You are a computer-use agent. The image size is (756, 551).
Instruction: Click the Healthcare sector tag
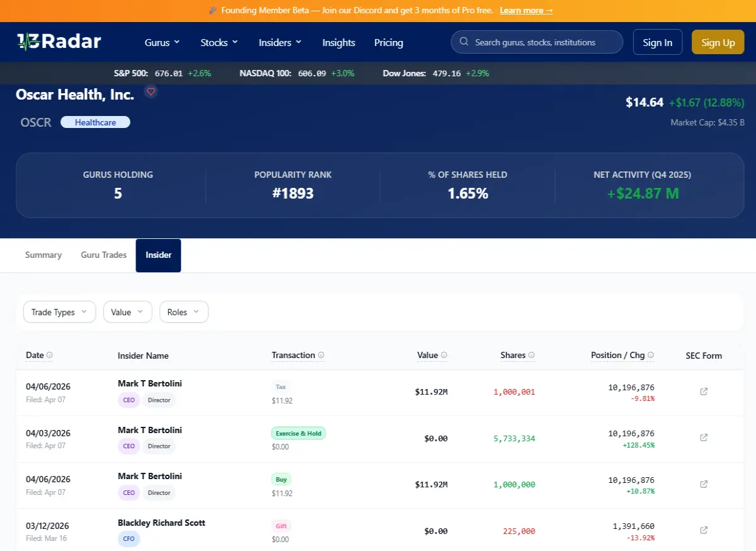pyautogui.click(x=95, y=122)
